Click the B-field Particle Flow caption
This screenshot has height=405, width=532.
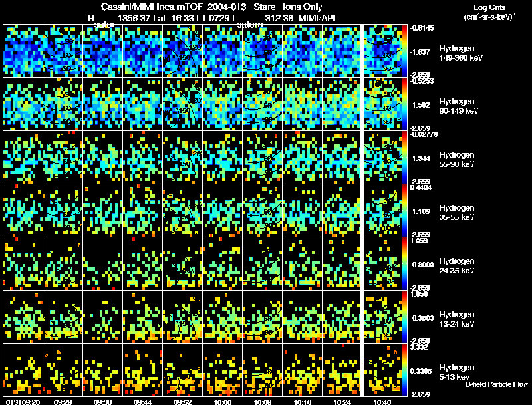point(497,384)
